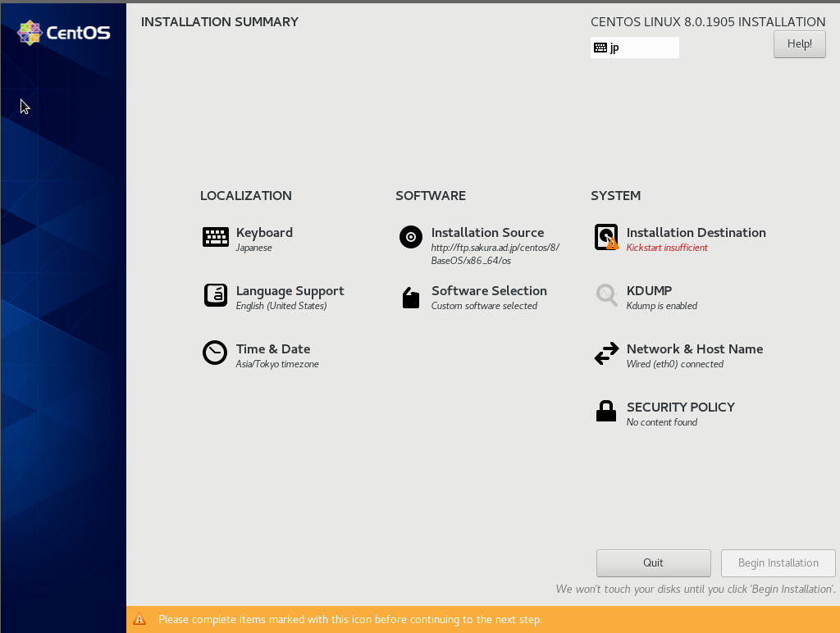Click the Quit button
Screen dimensions: 840x633
654,562
